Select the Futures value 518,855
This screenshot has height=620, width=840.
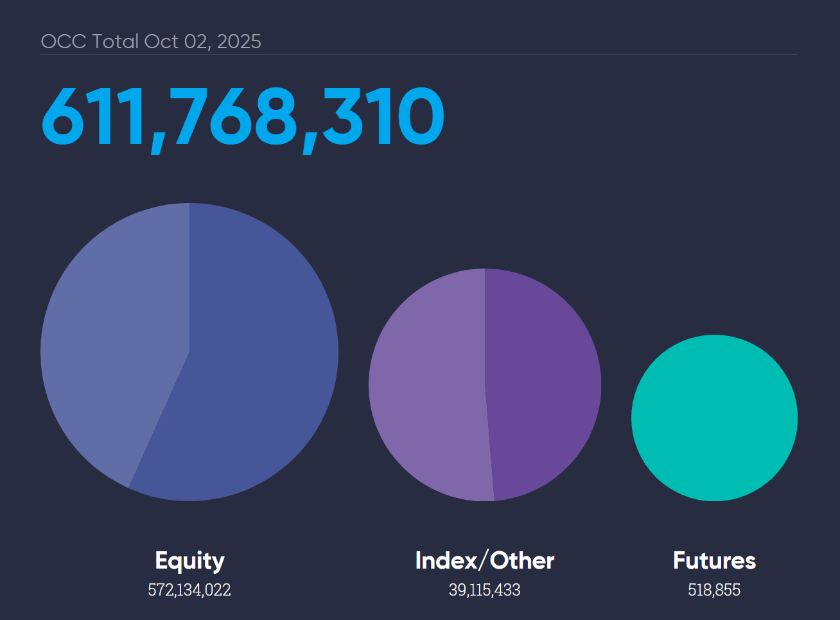714,590
